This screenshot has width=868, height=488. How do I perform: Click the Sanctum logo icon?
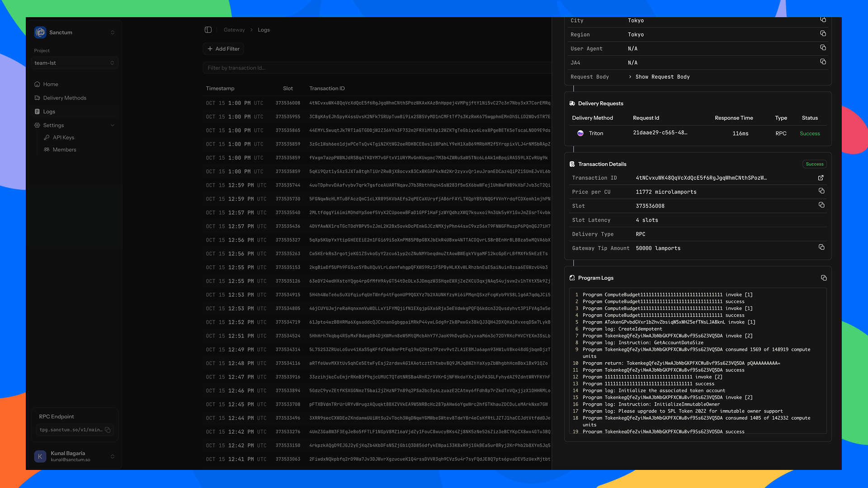click(x=40, y=32)
